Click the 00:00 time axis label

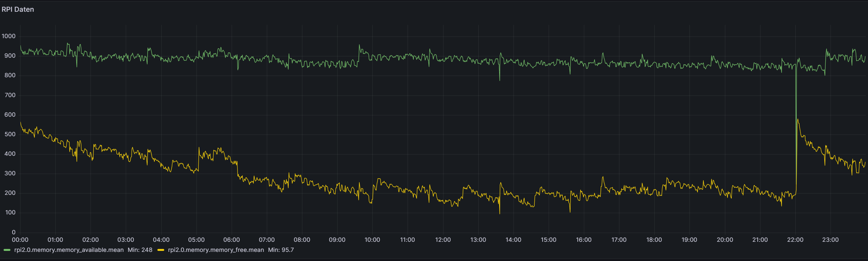20,240
